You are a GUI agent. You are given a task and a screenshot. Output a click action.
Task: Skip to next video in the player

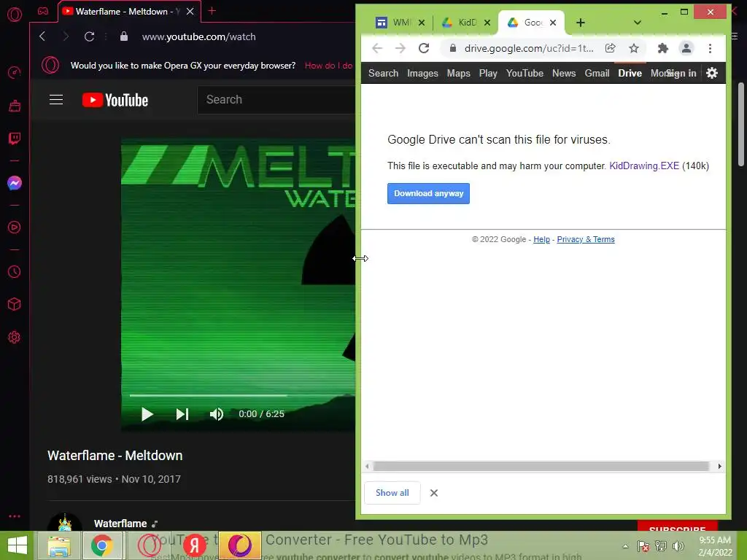[182, 414]
